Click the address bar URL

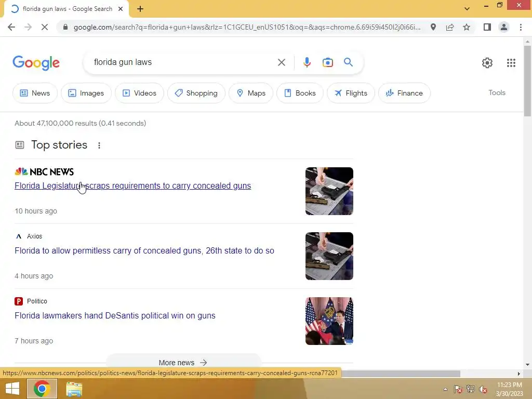tap(247, 27)
